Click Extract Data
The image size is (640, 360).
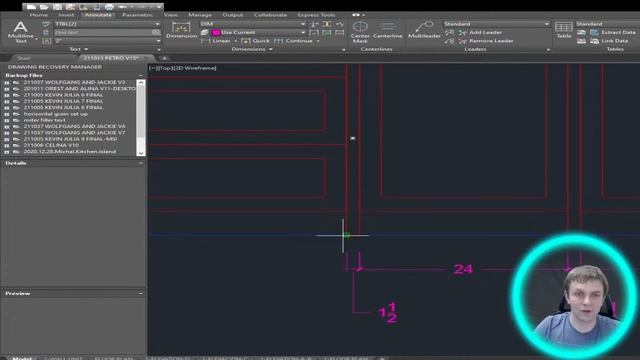pyautogui.click(x=613, y=32)
